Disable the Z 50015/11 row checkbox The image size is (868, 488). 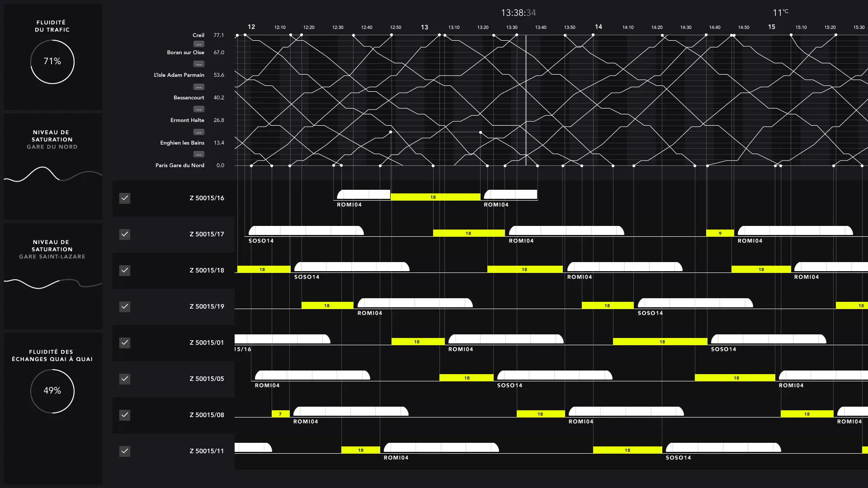coord(125,451)
